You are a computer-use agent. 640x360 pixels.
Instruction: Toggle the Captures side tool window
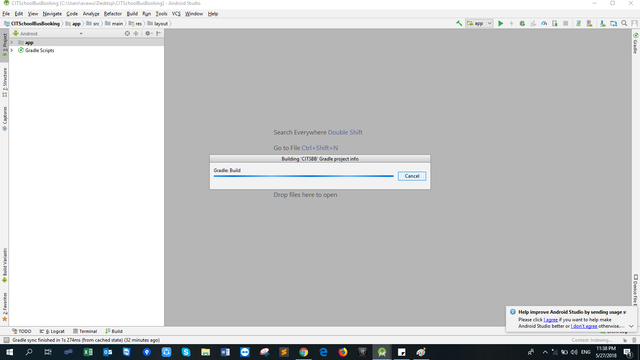click(4, 118)
